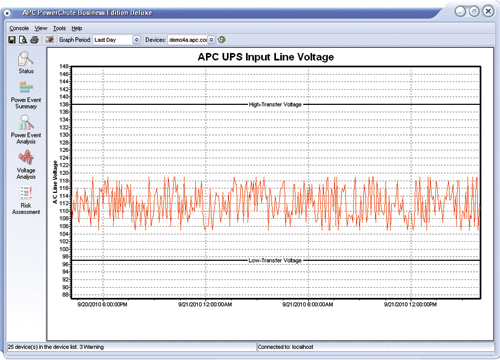Open the Help menu
This screenshot has height=360, width=500.
pyautogui.click(x=77, y=28)
